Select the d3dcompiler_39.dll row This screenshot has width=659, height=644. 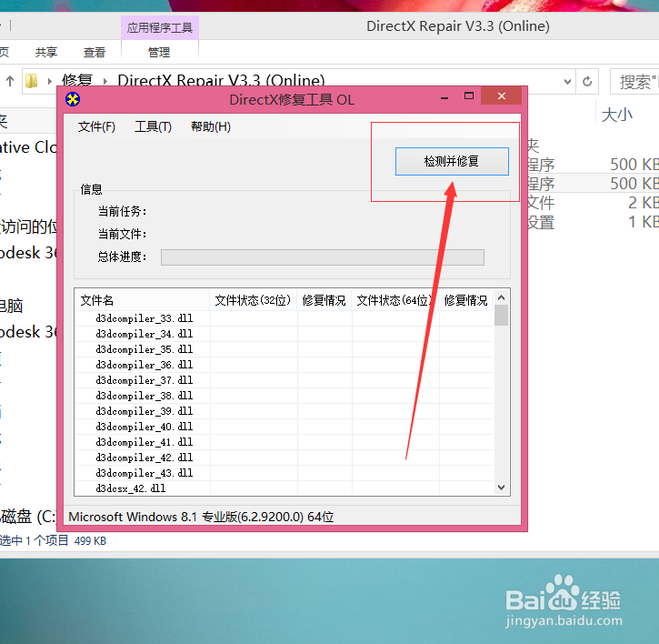click(x=285, y=411)
